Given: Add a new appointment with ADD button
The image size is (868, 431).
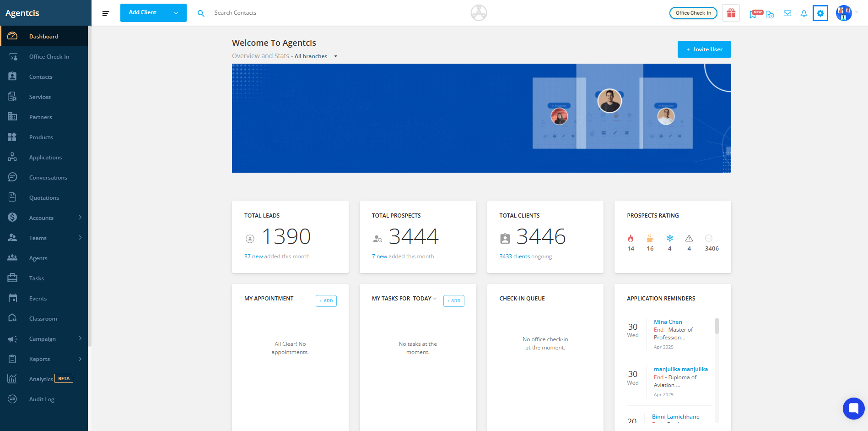Looking at the screenshot, I should pos(326,301).
